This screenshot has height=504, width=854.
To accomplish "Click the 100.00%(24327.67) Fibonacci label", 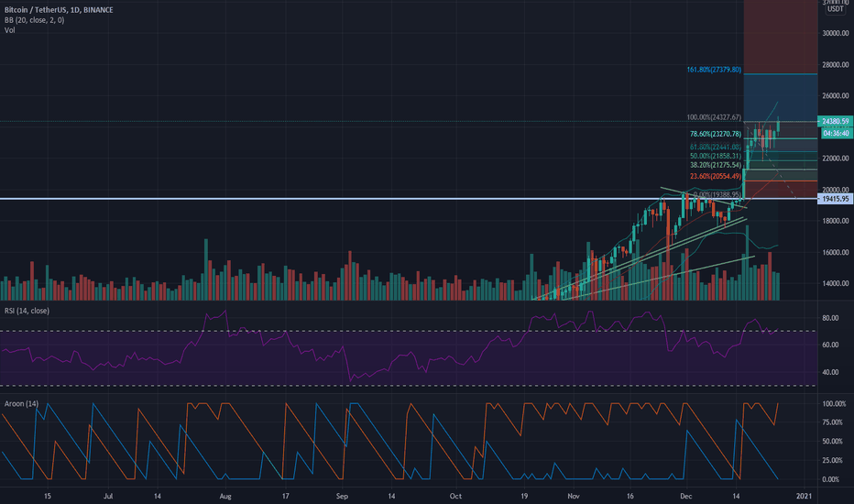I will click(x=714, y=117).
